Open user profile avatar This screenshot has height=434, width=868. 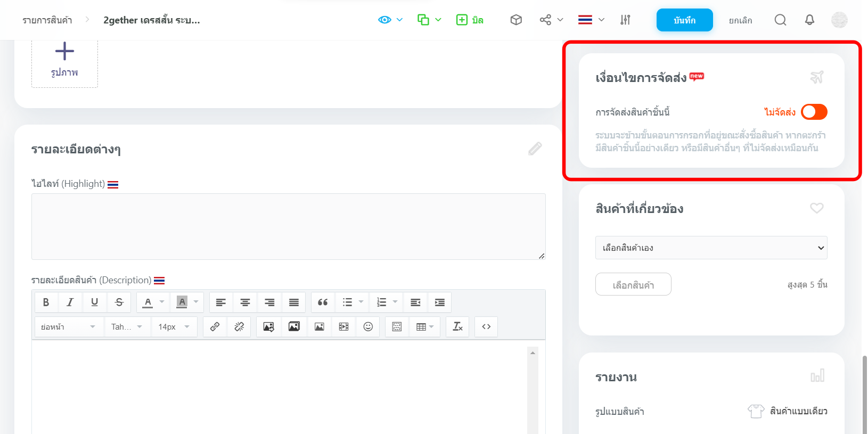click(x=839, y=20)
